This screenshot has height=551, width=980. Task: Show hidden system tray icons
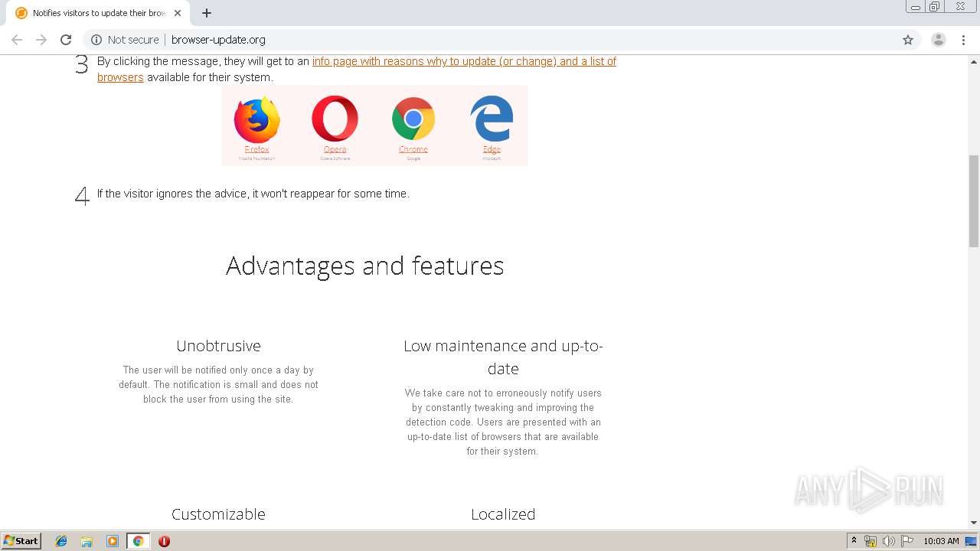[854, 541]
